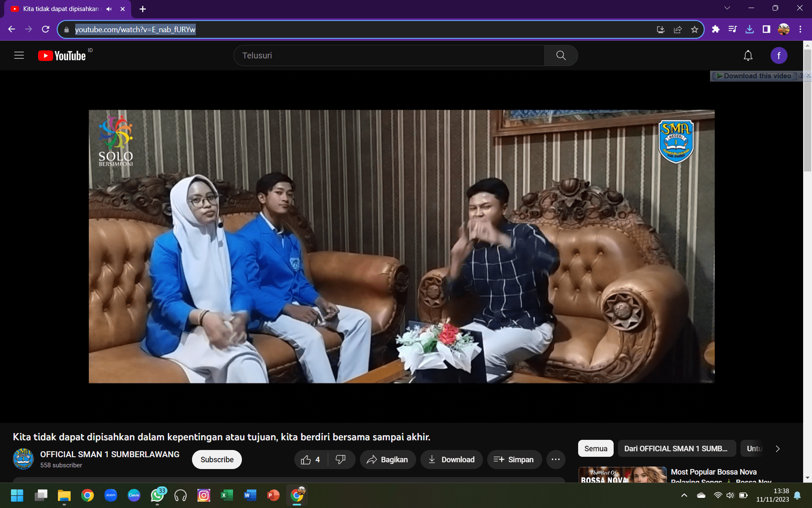Open Chrome media controls icon
Screen dimensions: 812x508
click(x=732, y=29)
